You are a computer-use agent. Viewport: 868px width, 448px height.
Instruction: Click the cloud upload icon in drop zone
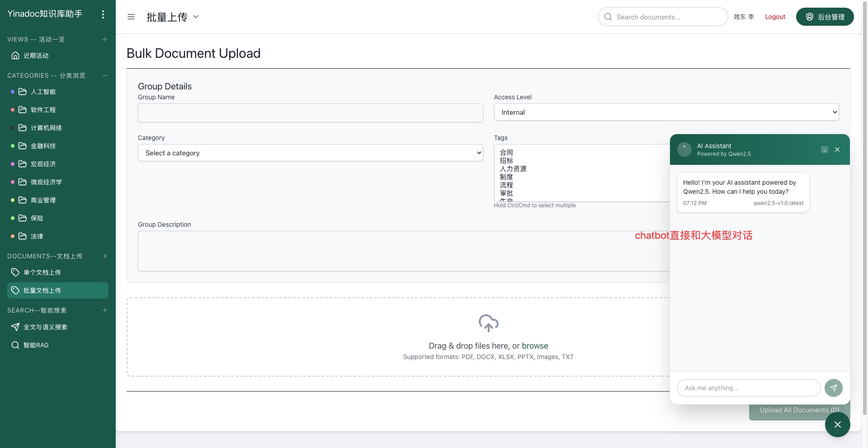(488, 323)
